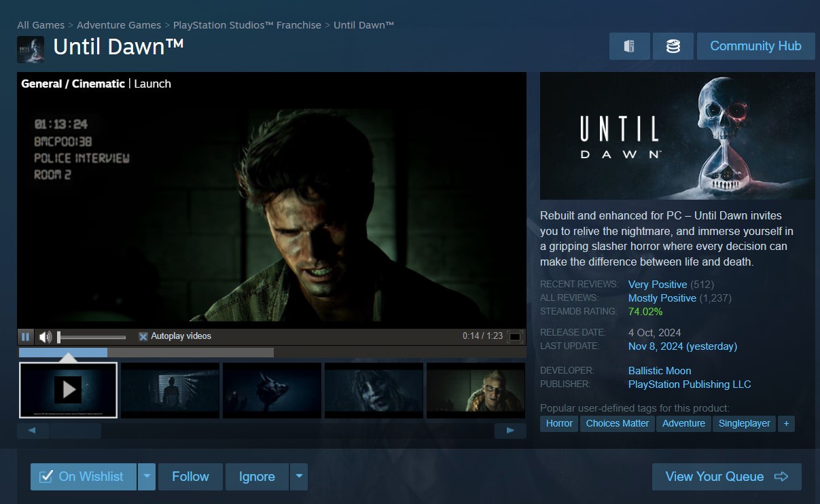Open Mostly Positive all reviews
This screenshot has height=504, width=820.
[x=662, y=298]
